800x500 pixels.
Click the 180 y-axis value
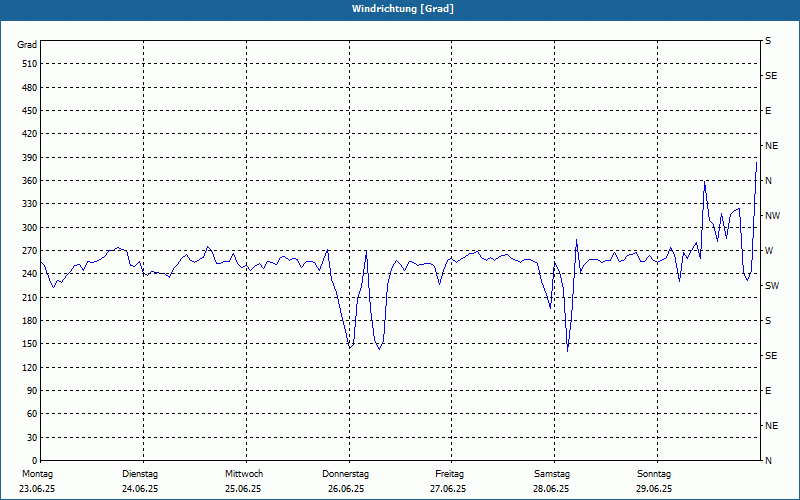(30, 321)
